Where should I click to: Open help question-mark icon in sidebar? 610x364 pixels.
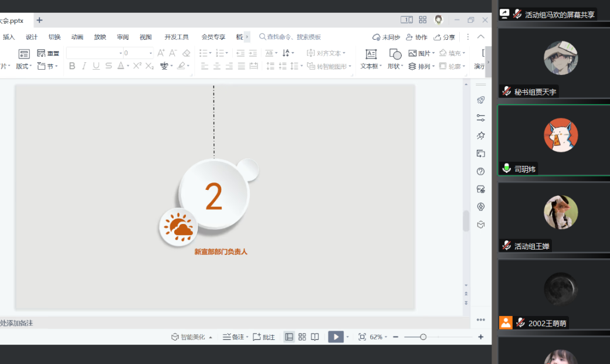click(x=481, y=171)
